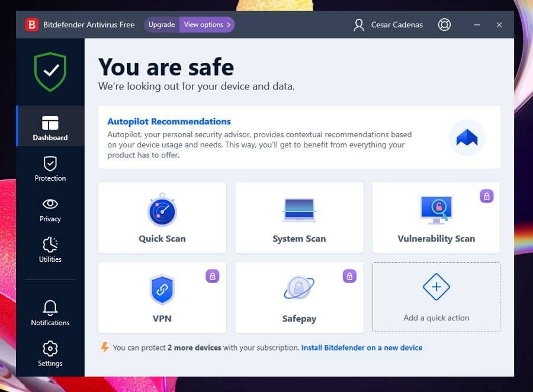Click the green shield status icon
533x392 pixels.
pyautogui.click(x=50, y=72)
